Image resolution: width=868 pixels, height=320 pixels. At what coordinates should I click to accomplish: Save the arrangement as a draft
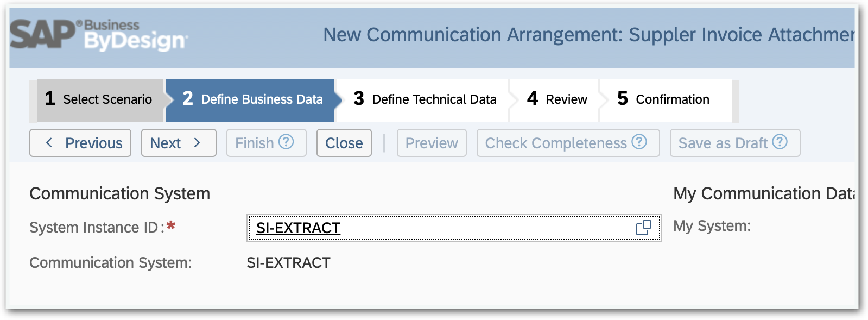(725, 143)
